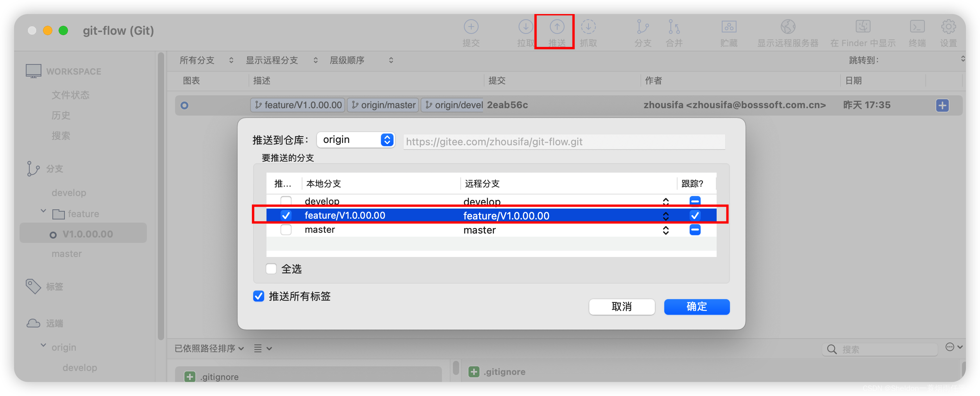This screenshot has width=980, height=396.
Task: Click the 远端 cloud icon in sidebar
Action: point(33,323)
